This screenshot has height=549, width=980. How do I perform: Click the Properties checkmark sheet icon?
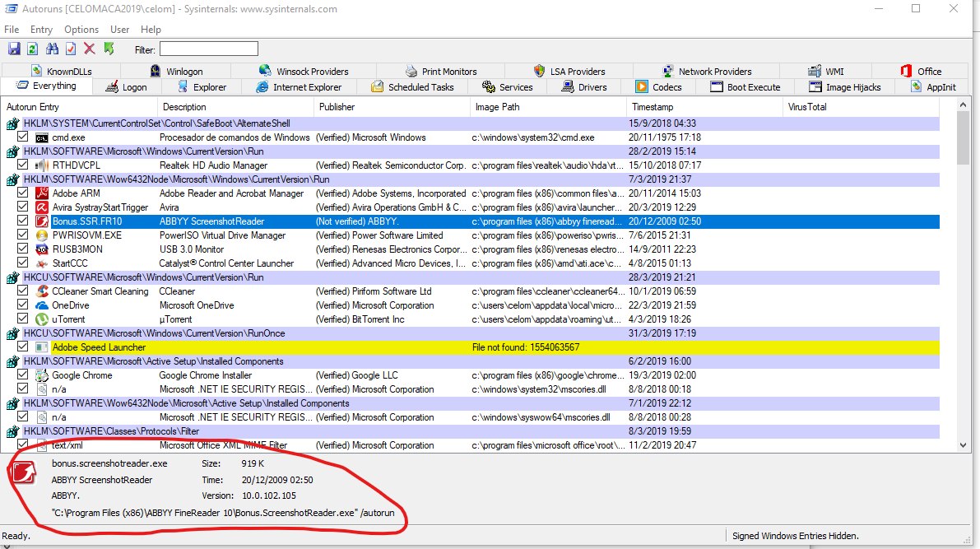pos(71,49)
